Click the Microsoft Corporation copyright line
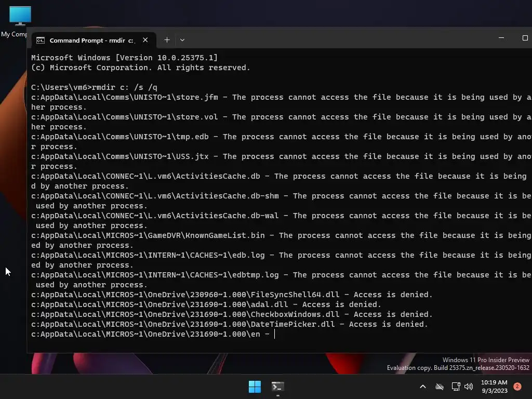The image size is (532, 399). (x=141, y=68)
